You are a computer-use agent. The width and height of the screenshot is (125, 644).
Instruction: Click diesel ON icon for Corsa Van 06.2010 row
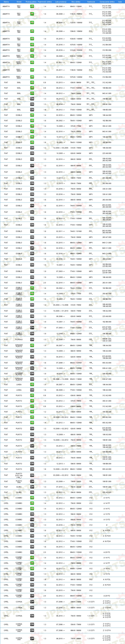32,638
